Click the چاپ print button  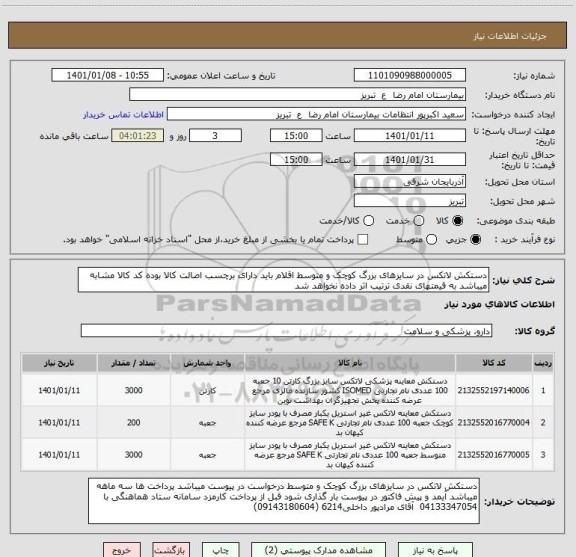tap(221, 550)
